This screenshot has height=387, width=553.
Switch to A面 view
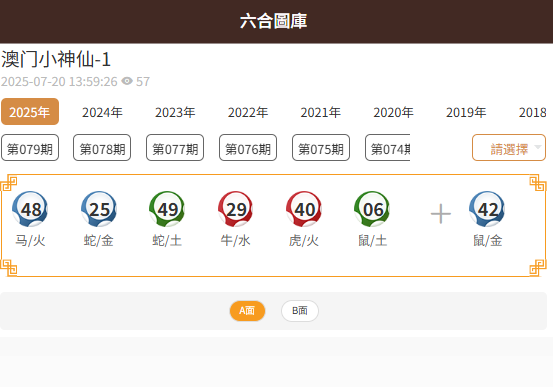click(247, 311)
